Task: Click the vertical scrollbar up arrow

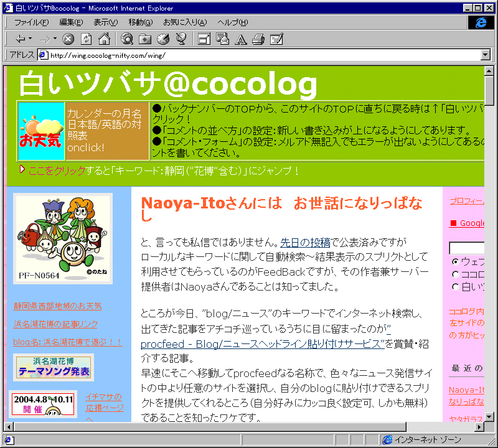Action: coord(489,71)
